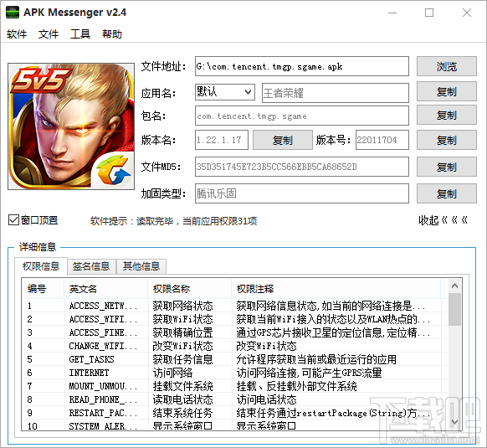Click the 文件MD5 field
487x448 pixels.
click(302, 167)
